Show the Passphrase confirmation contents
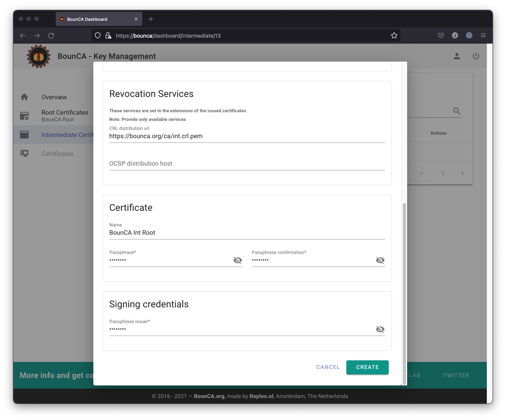Screen dimensions: 506x420 (x=380, y=260)
